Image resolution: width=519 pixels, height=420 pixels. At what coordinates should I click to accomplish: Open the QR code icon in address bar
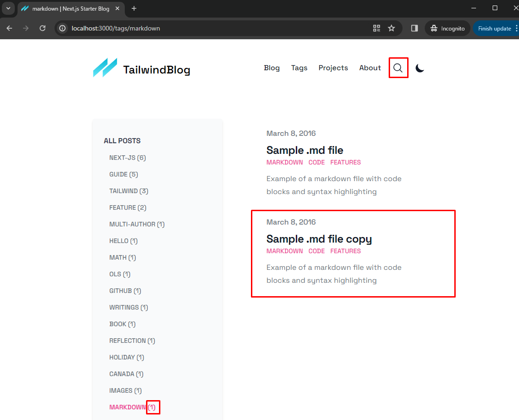[x=377, y=28]
